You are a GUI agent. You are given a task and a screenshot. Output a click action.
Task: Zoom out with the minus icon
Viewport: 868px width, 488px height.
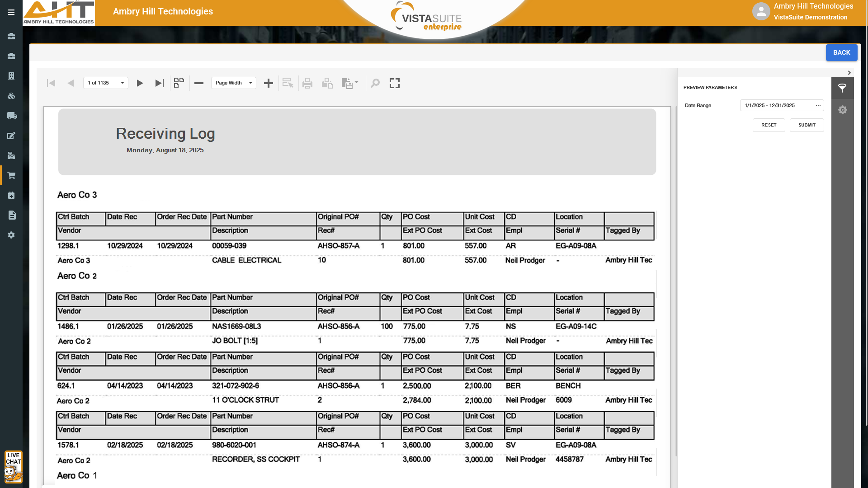(199, 83)
